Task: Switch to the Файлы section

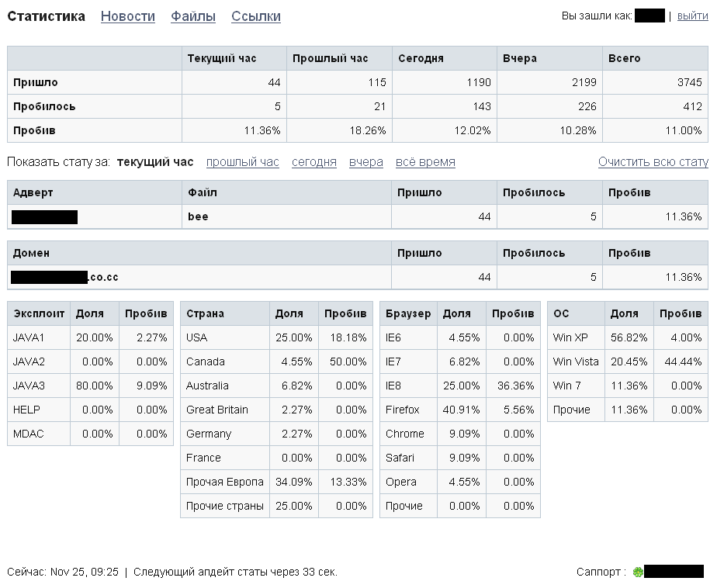Action: pos(193,16)
